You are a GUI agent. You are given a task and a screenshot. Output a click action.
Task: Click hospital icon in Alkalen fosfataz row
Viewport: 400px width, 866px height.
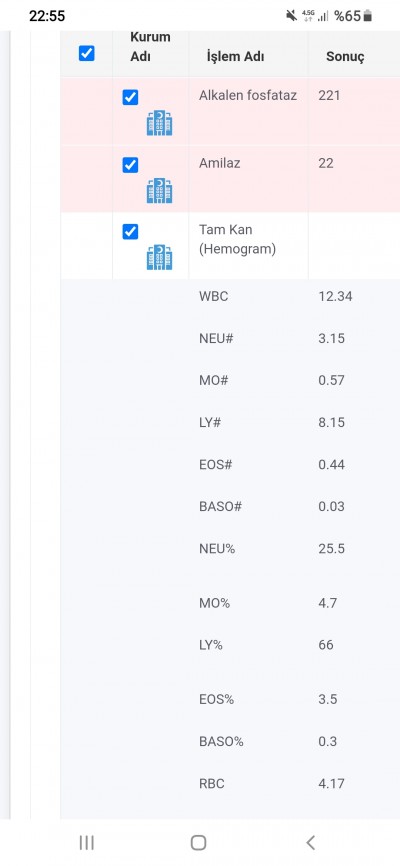coord(159,123)
